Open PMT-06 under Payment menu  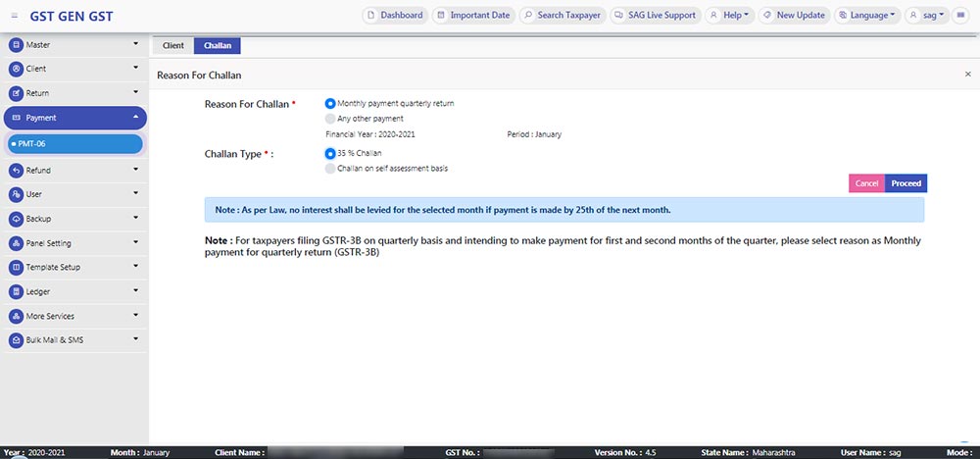pyautogui.click(x=33, y=144)
